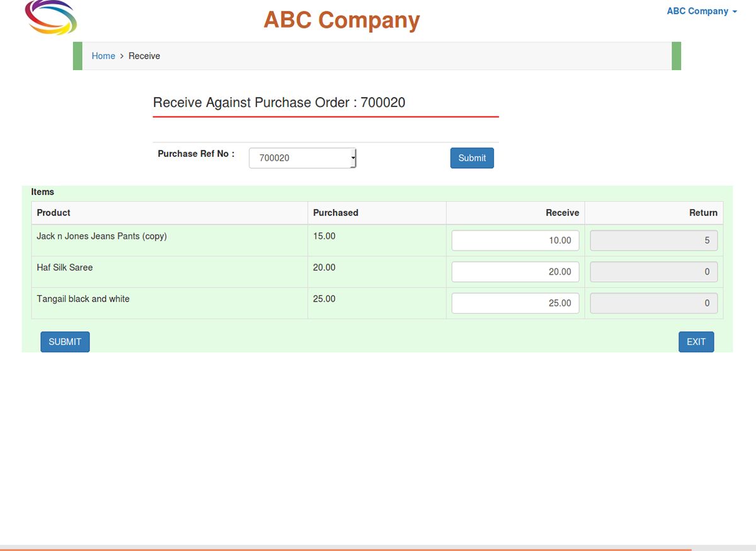
Task: Click Return field for Jack n Jones Jeans
Action: click(653, 241)
